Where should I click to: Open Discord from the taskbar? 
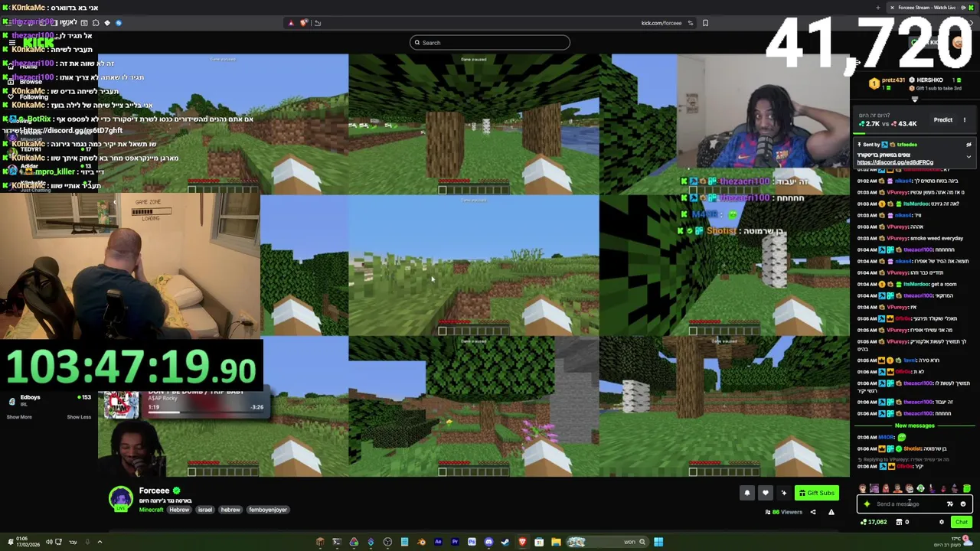[x=488, y=542]
